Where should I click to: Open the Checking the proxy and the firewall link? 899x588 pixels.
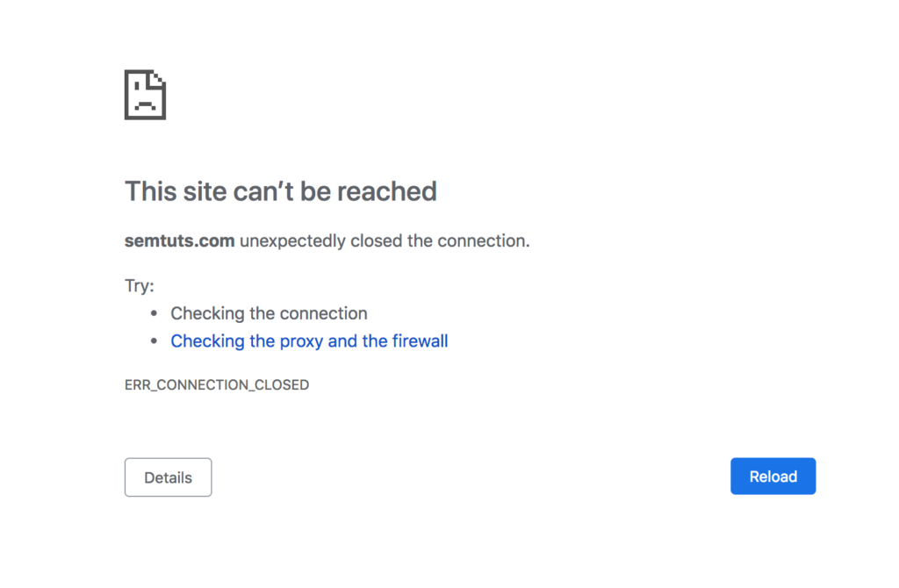coord(309,341)
